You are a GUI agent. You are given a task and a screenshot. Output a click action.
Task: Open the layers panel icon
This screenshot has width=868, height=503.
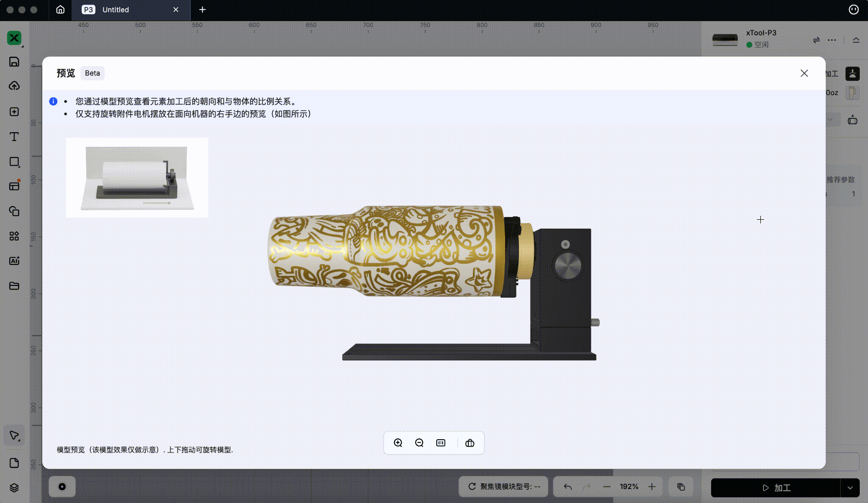tap(14, 488)
